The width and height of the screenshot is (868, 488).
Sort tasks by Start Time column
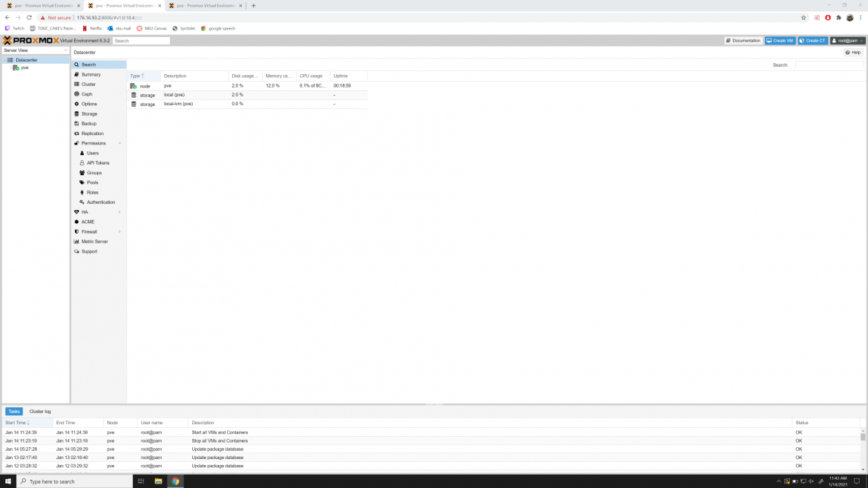click(x=27, y=423)
